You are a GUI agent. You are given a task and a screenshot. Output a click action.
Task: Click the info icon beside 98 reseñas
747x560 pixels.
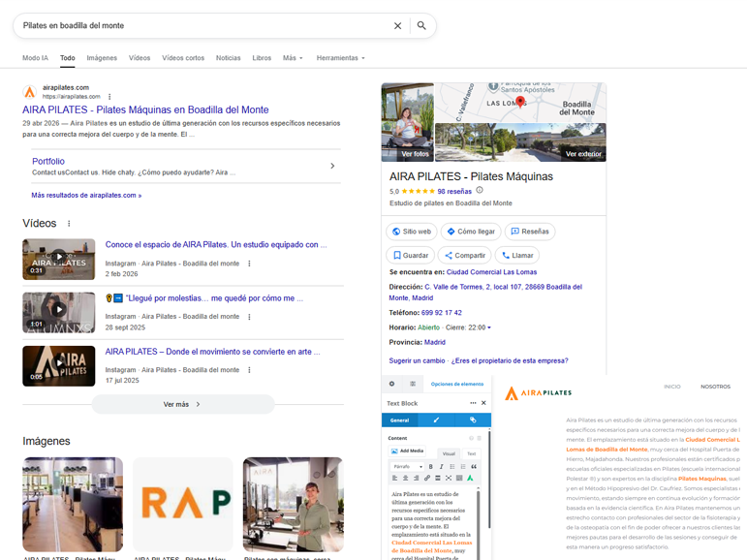pos(480,190)
